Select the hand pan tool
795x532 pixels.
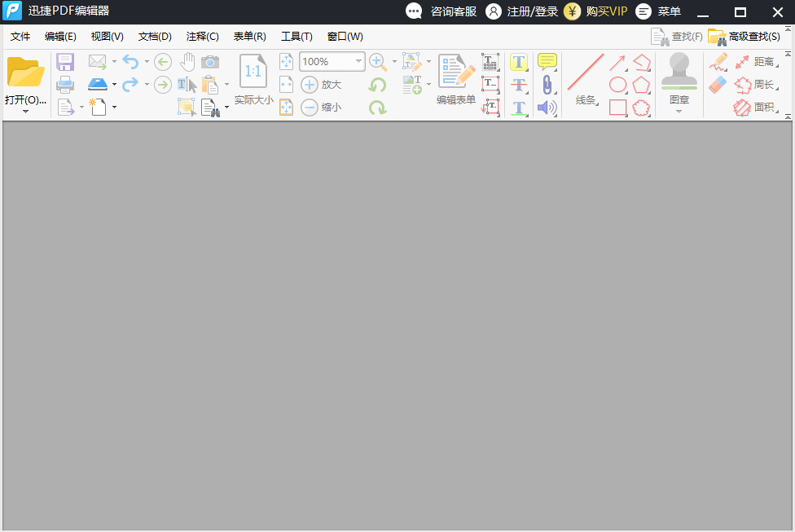187,62
